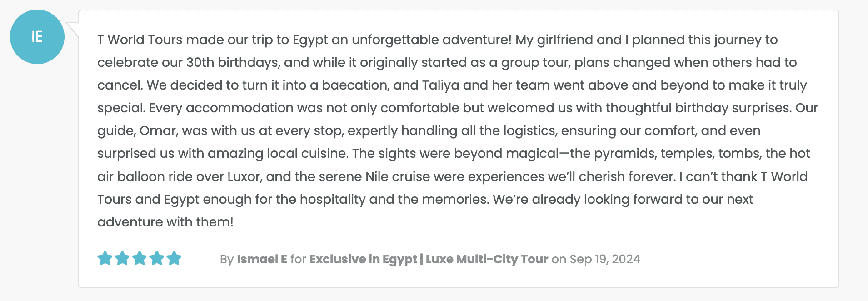Click the IE reviewer avatar circle
The width and height of the screenshot is (868, 301).
pyautogui.click(x=37, y=37)
